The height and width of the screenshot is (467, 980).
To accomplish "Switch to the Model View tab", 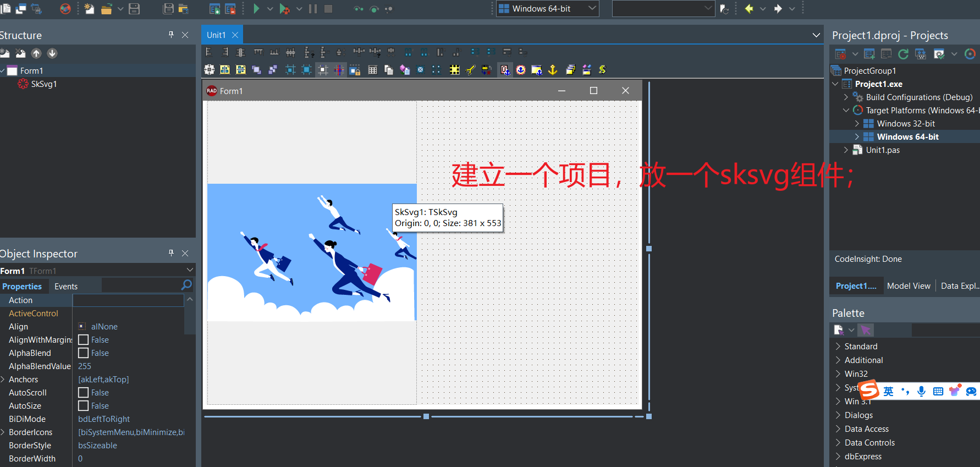I will pos(909,286).
